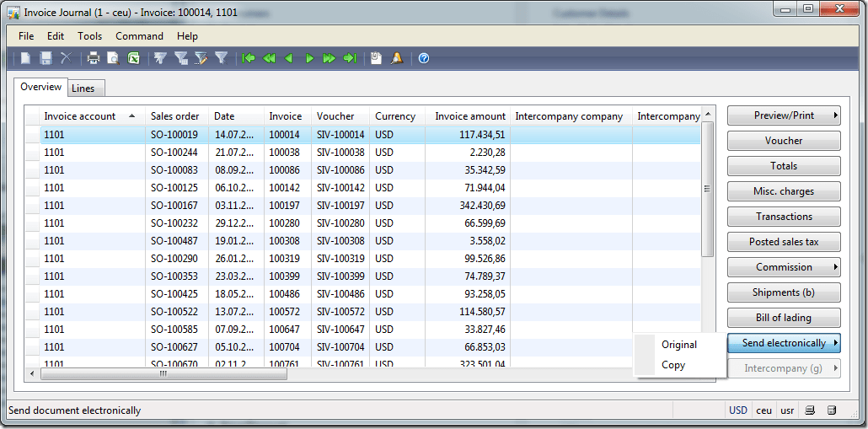Viewport: 868px width, 429px height.
Task: Go to last record arrow
Action: coord(350,58)
